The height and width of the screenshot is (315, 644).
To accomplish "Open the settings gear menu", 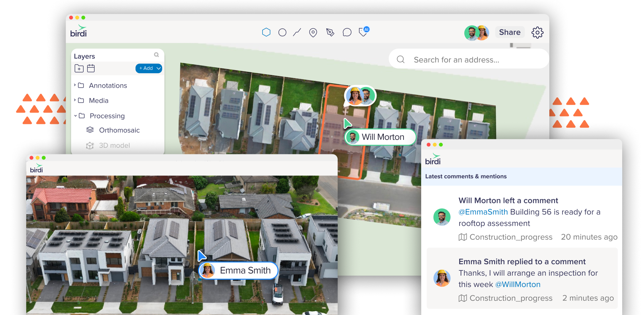I will [538, 32].
